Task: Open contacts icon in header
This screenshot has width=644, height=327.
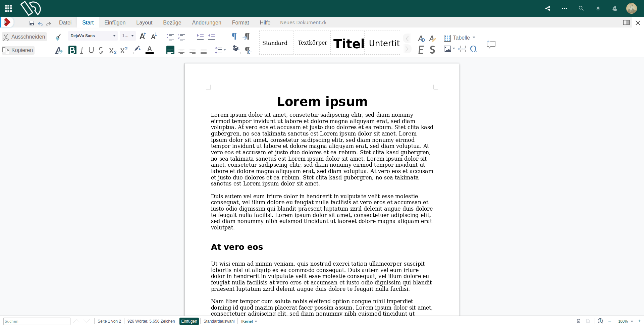Action: click(x=615, y=8)
